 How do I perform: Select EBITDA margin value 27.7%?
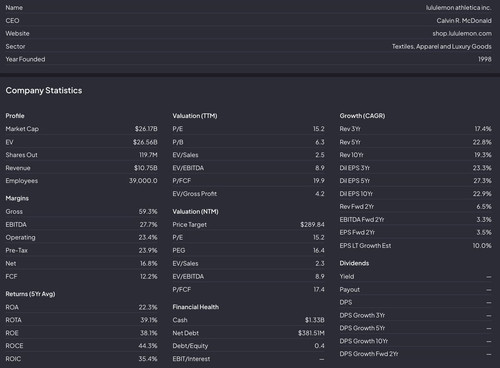point(148,225)
